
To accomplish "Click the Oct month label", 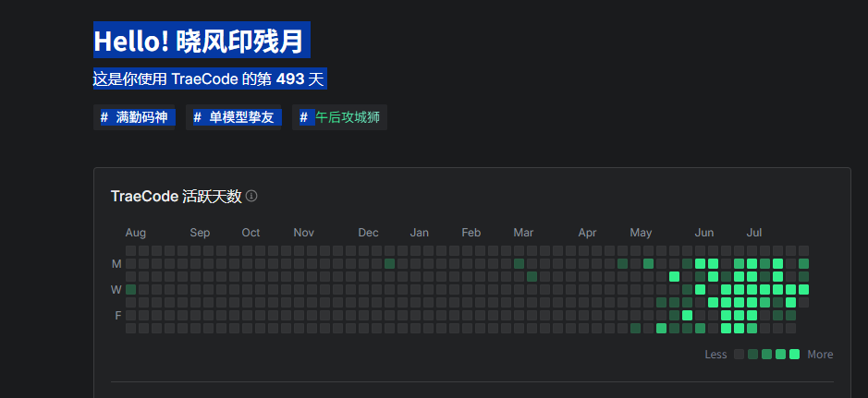I will (x=251, y=233).
